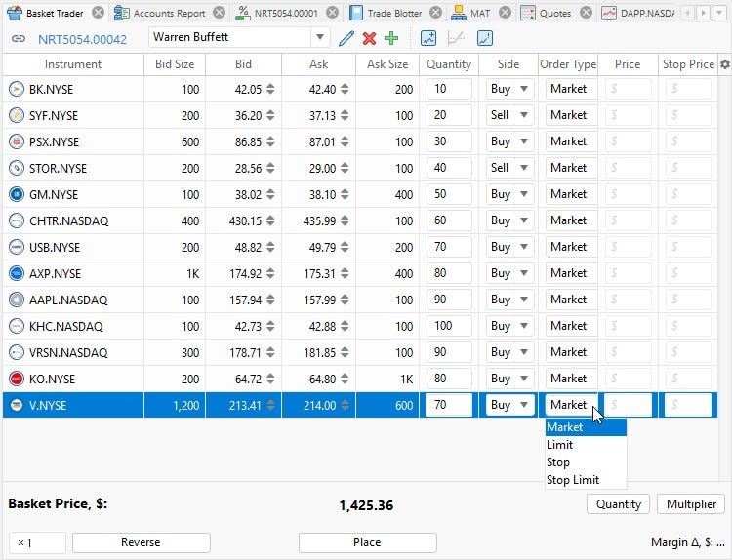Adjust CHTR.NASDAQ ask price stepper
732x560 pixels.
tap(345, 220)
